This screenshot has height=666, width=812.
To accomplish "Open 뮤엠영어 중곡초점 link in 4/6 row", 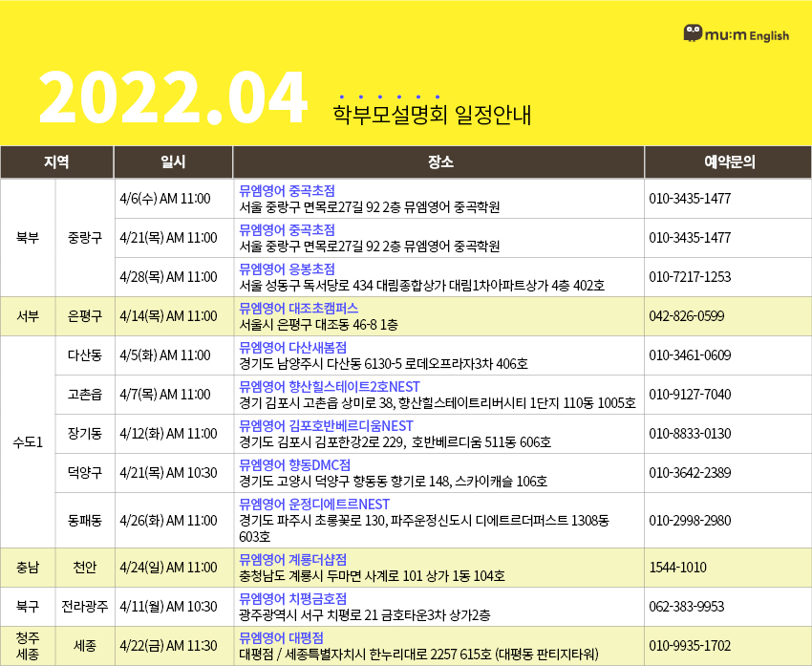I will click(287, 190).
